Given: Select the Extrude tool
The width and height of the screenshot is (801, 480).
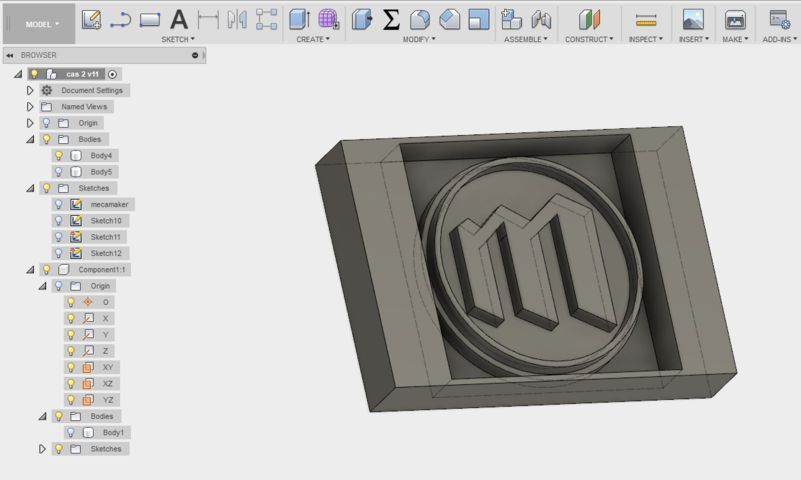Looking at the screenshot, I should click(x=299, y=20).
